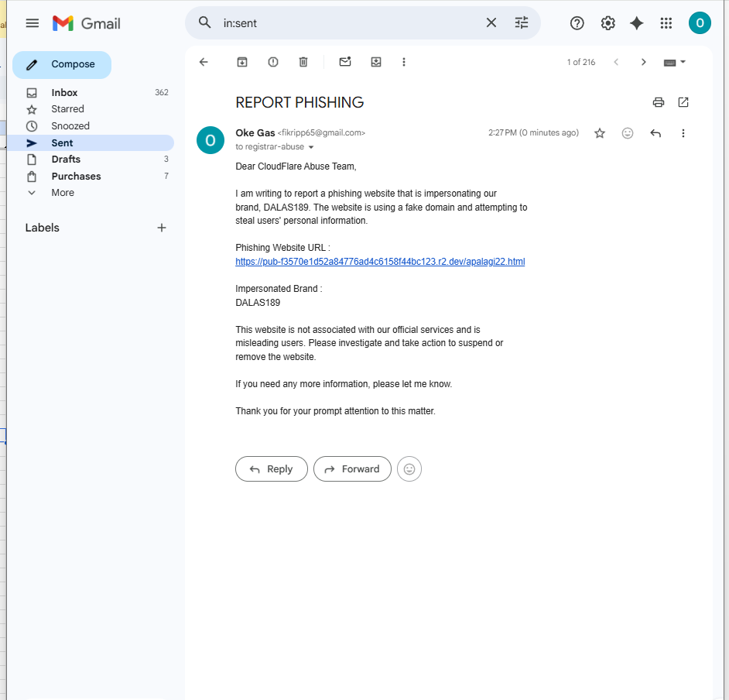Mark the email as unread
Image resolution: width=729 pixels, height=700 pixels.
click(345, 61)
